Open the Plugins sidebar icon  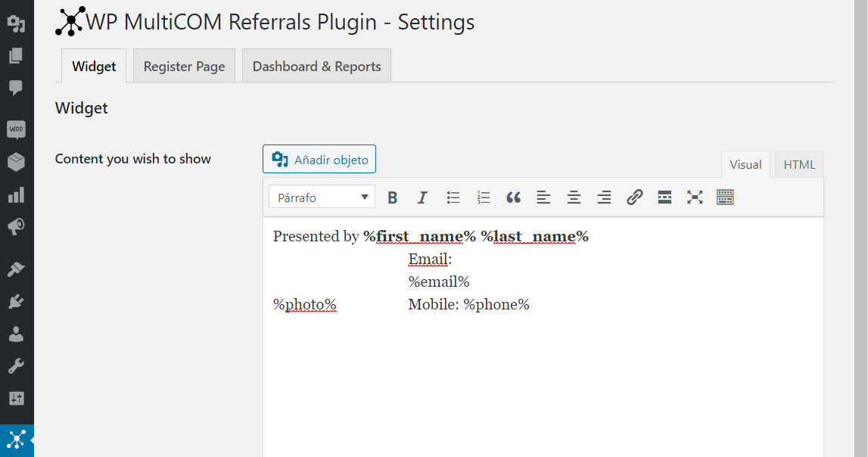point(16,302)
